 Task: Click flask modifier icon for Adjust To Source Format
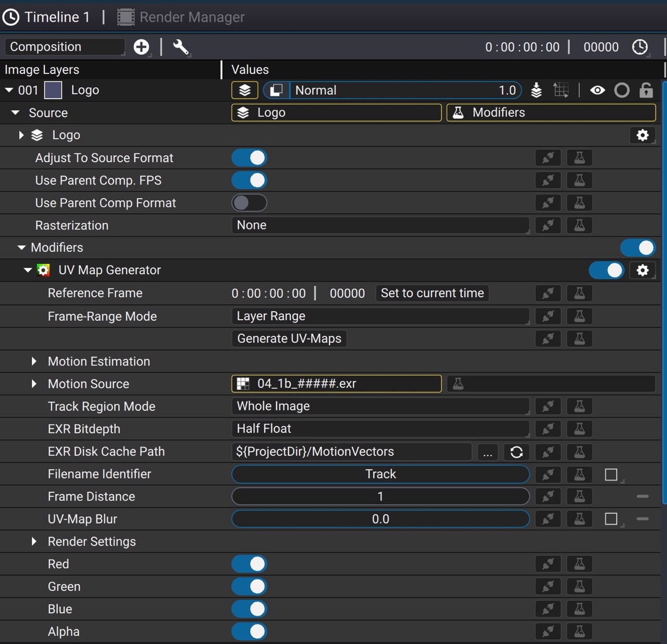tap(579, 157)
